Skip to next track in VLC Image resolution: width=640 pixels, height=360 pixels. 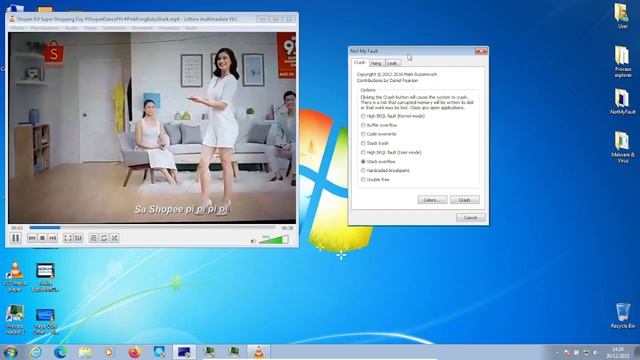(53, 238)
